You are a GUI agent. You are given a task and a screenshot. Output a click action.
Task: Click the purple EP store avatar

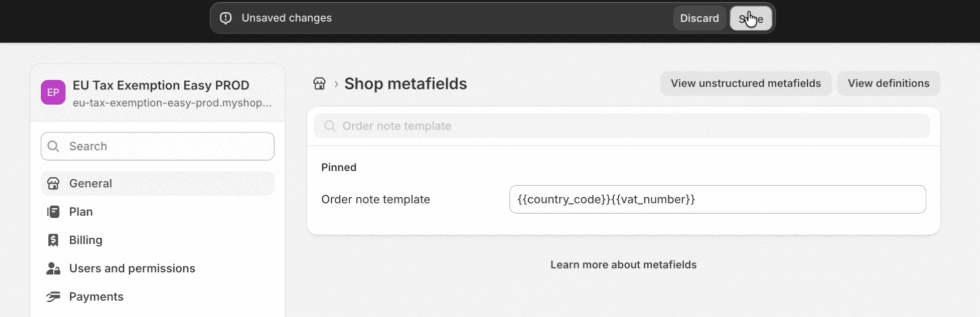click(x=53, y=92)
